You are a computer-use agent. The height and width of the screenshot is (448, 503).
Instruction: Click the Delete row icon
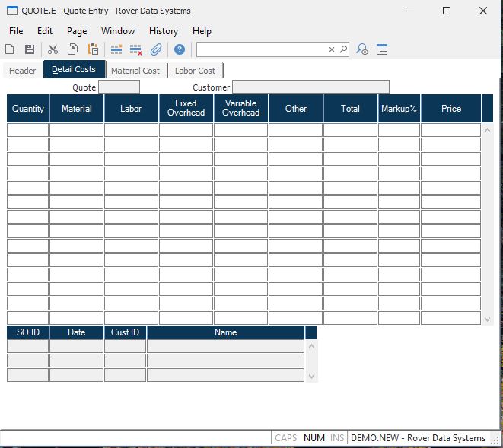[x=136, y=49]
